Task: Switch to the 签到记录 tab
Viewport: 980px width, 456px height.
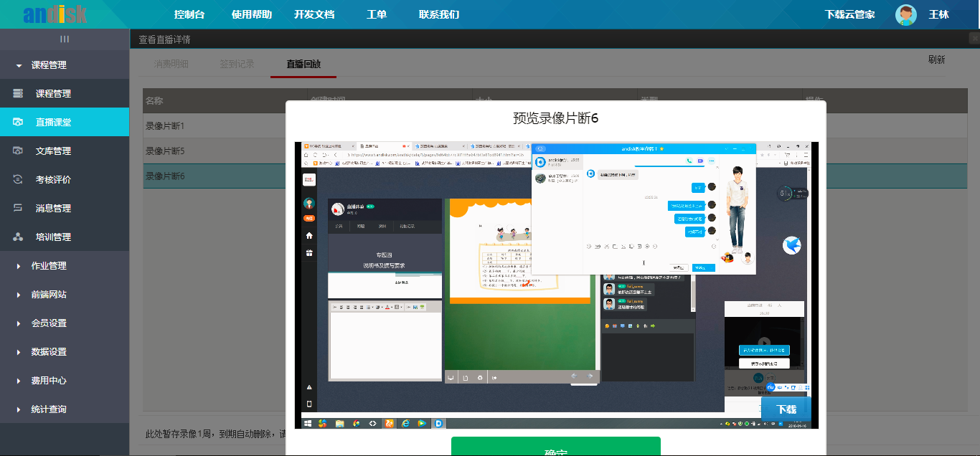Action: [237, 64]
